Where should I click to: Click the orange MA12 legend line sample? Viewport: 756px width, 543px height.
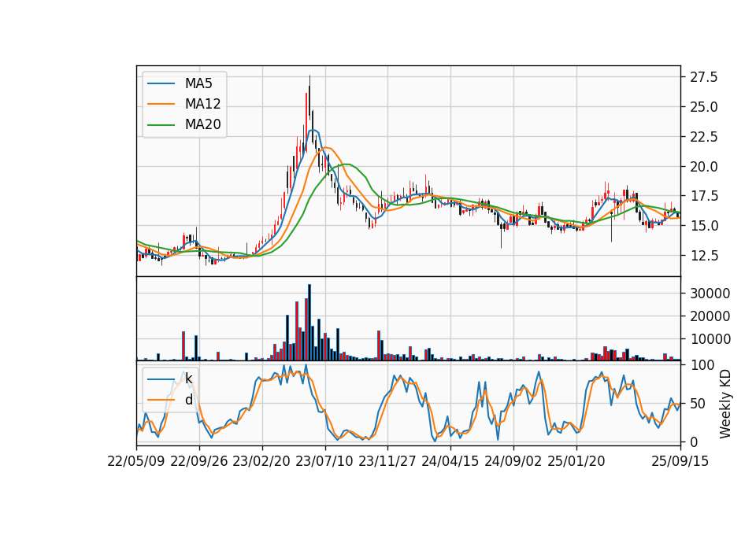click(161, 104)
